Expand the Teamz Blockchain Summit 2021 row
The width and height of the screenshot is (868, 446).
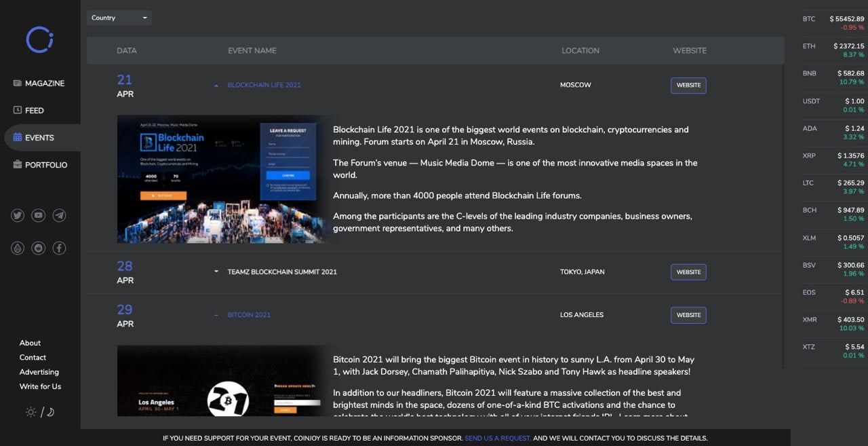(x=216, y=272)
